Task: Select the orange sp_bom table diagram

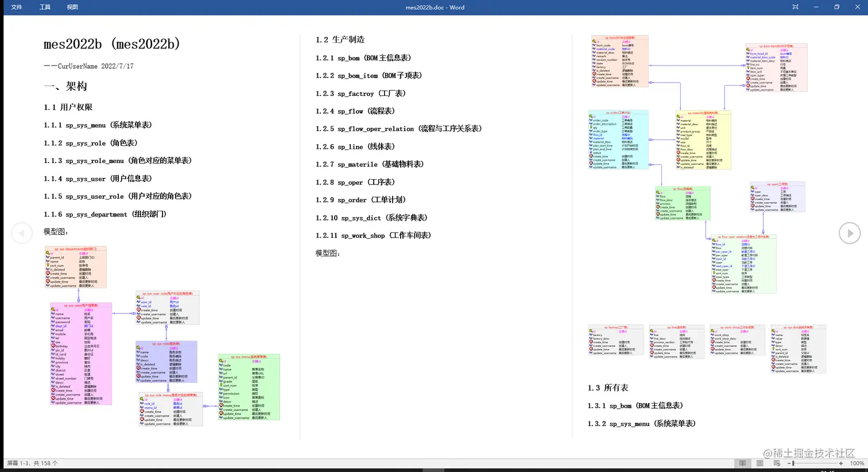Action: (620, 61)
